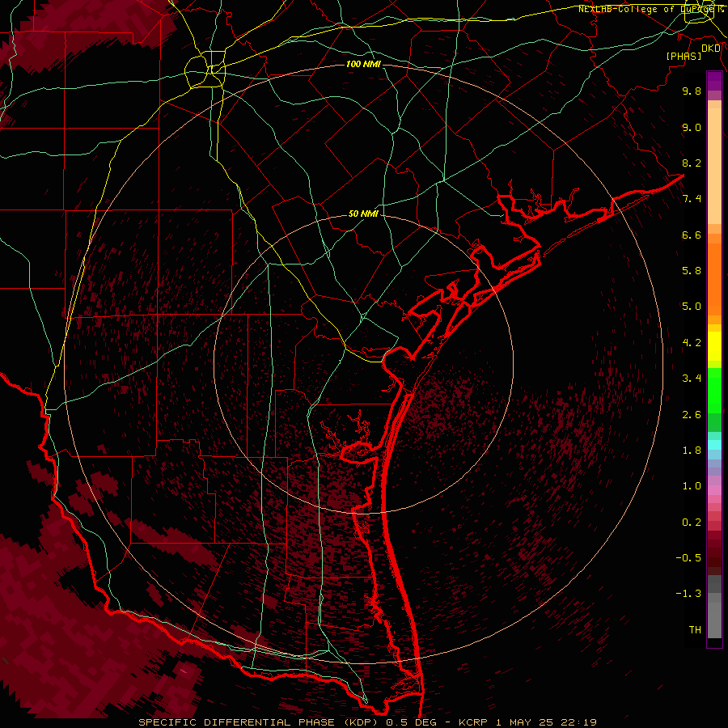
Task: Select the 5.0 value on the color scale
Action: [x=692, y=307]
